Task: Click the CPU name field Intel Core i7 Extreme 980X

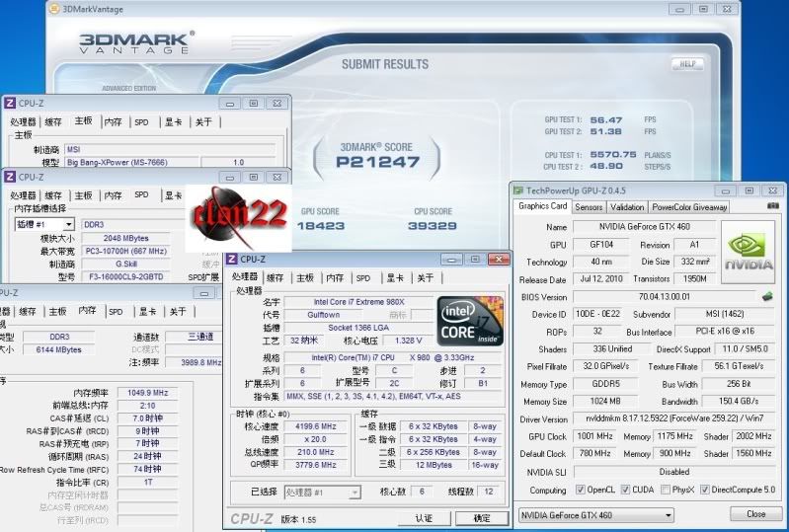Action: (x=358, y=302)
